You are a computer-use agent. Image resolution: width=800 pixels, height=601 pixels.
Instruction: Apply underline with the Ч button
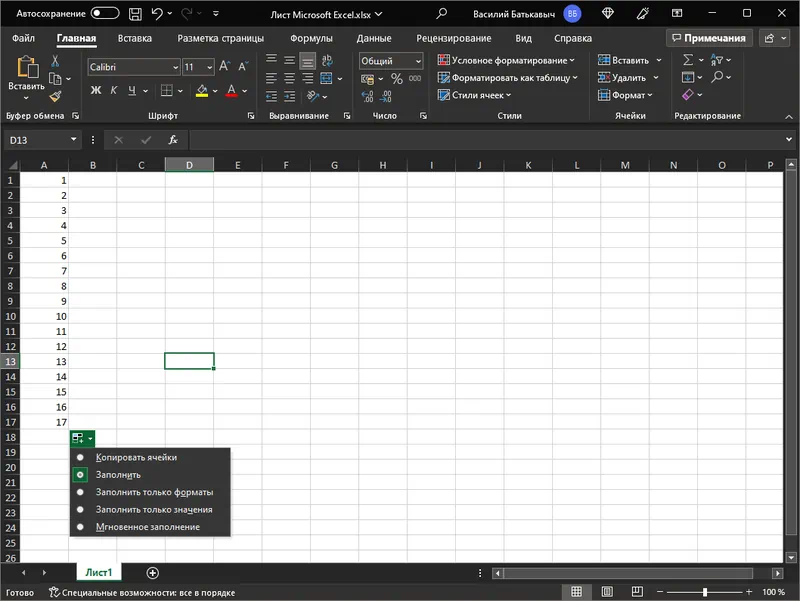(132, 90)
